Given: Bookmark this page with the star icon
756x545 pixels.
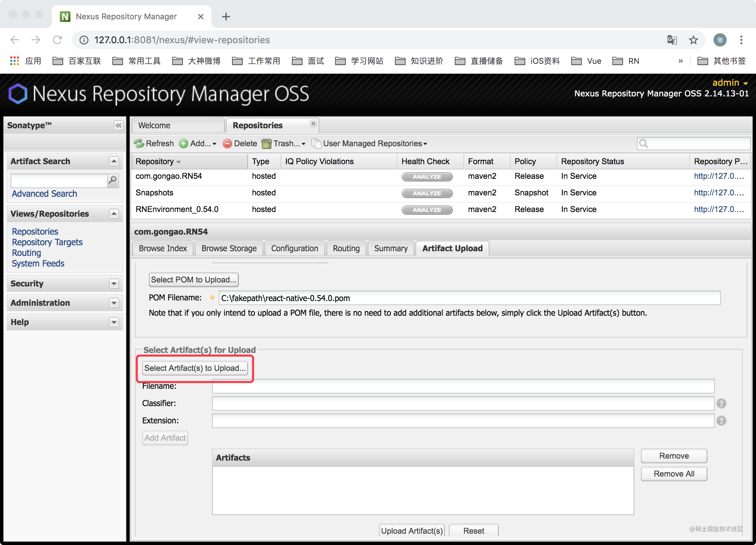Looking at the screenshot, I should tap(693, 40).
